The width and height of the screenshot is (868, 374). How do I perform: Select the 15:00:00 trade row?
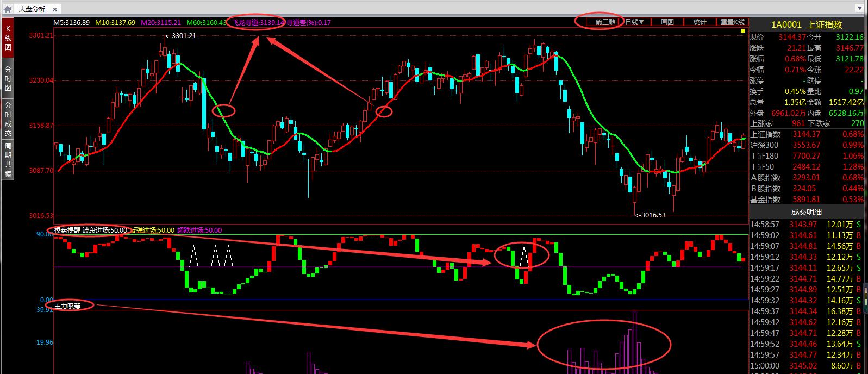[807, 365]
